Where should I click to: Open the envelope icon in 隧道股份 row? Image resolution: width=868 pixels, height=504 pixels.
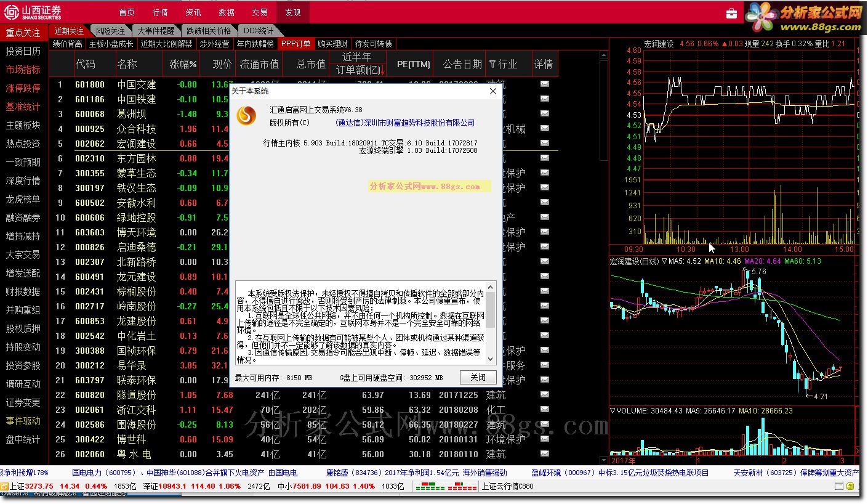pyautogui.click(x=544, y=395)
